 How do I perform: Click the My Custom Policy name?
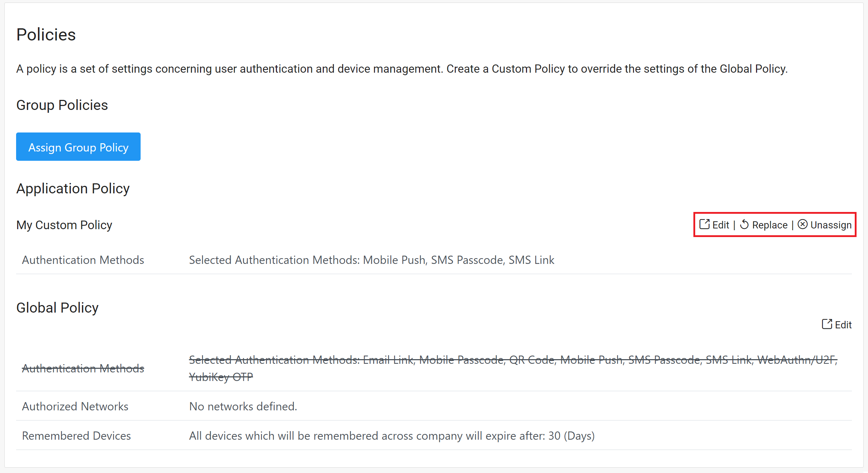click(64, 225)
